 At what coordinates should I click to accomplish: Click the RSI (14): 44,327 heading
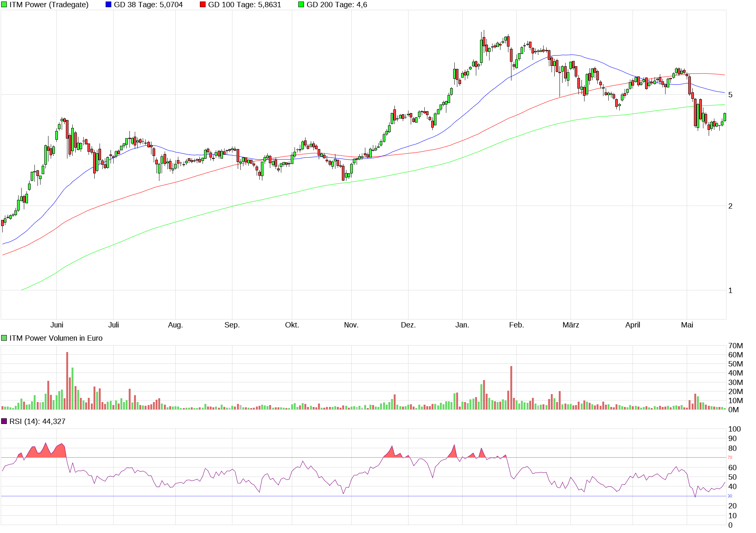37,421
